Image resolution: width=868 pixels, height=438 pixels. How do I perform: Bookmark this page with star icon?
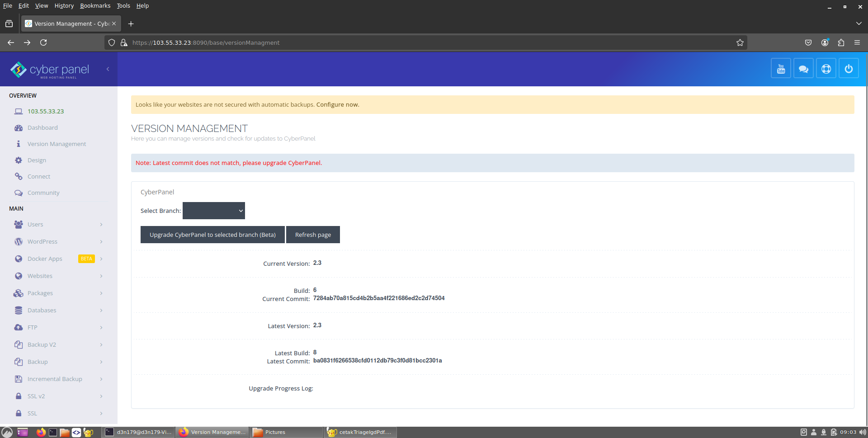(740, 42)
